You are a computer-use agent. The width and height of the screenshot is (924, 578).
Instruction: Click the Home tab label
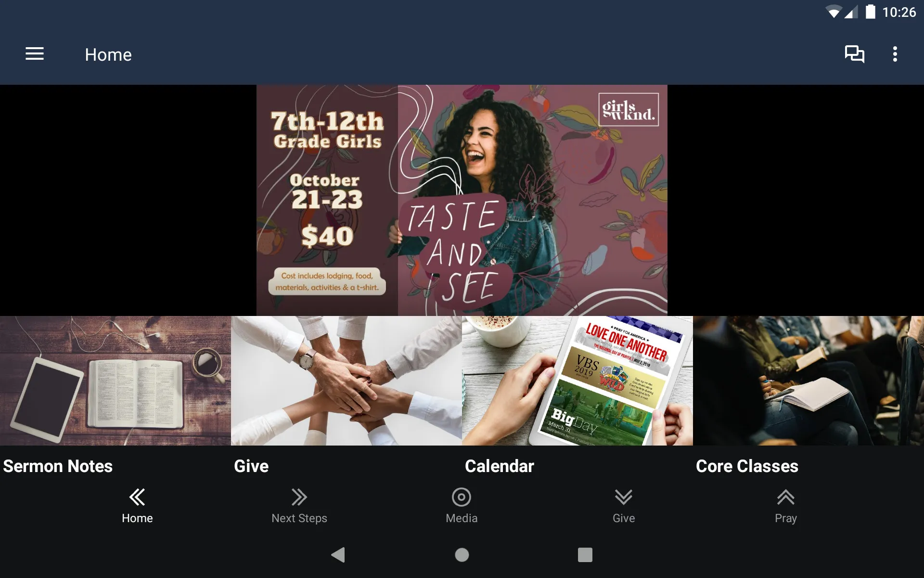pos(138,518)
